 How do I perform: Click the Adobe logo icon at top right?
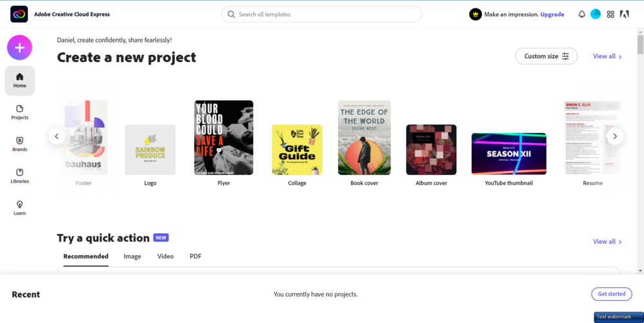pos(624,14)
